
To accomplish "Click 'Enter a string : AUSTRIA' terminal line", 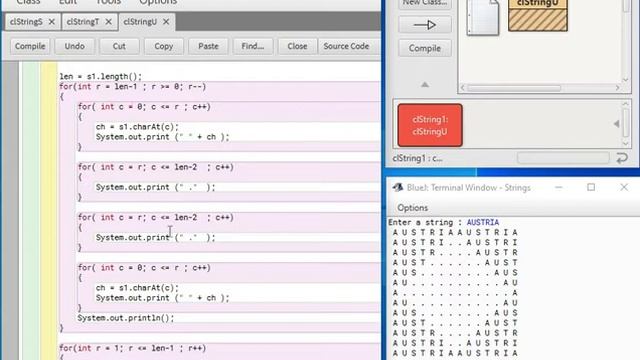I will 443,222.
